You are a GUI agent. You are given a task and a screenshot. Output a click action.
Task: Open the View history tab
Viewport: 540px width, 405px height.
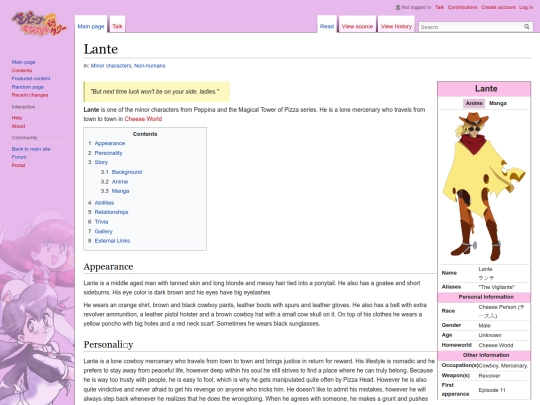[396, 27]
